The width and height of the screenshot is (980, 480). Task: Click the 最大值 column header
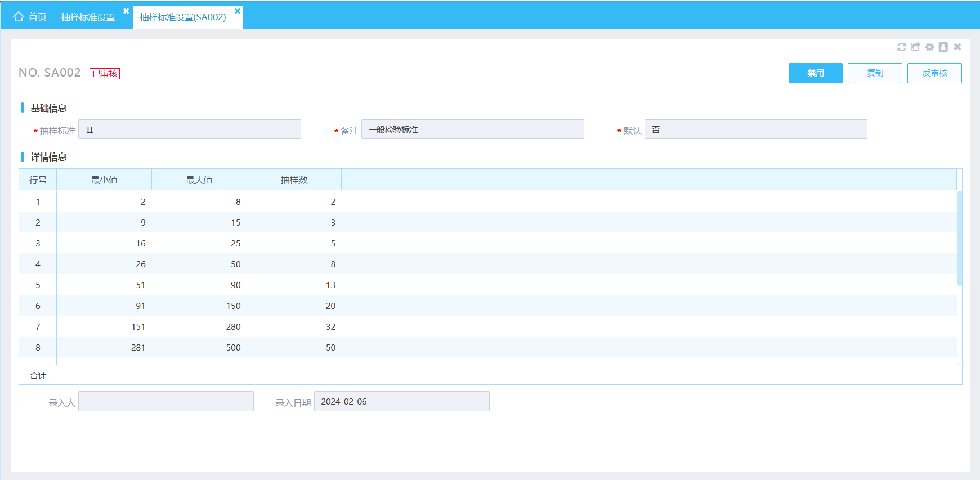pos(199,180)
